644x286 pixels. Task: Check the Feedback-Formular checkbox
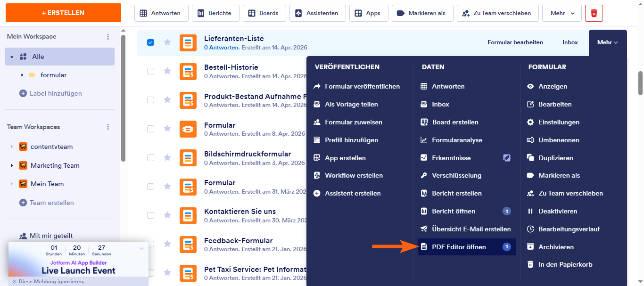[150, 244]
